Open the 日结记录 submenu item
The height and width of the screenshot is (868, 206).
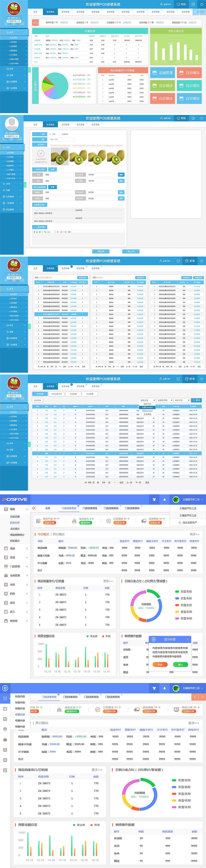click(15, 517)
